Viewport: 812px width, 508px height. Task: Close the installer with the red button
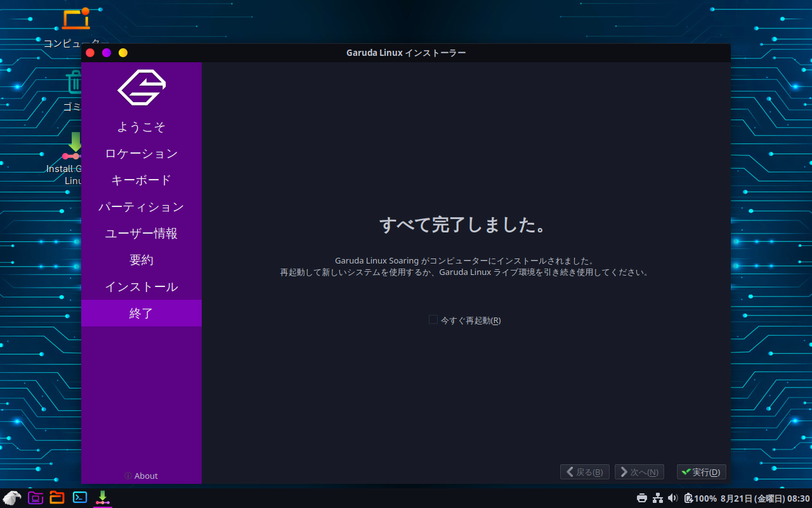pos(90,53)
